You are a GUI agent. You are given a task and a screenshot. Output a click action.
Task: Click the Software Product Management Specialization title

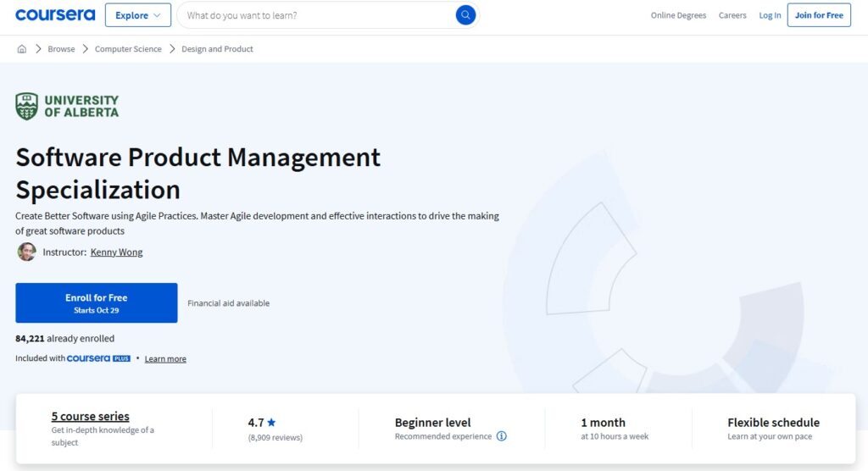(198, 173)
